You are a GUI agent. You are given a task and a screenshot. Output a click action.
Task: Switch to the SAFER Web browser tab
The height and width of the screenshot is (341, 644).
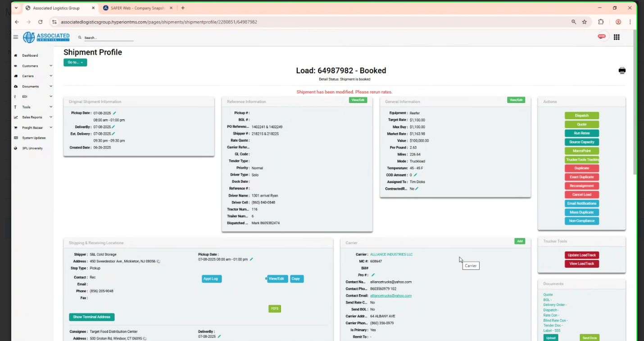(137, 8)
